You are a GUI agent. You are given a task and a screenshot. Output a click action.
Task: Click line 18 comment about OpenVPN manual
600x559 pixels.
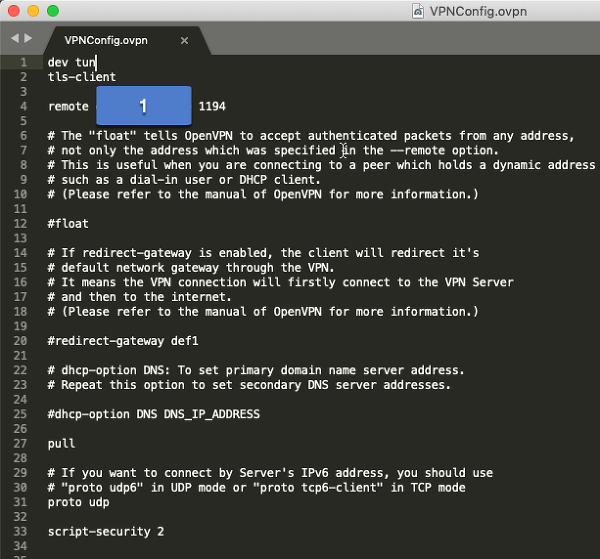[263, 312]
